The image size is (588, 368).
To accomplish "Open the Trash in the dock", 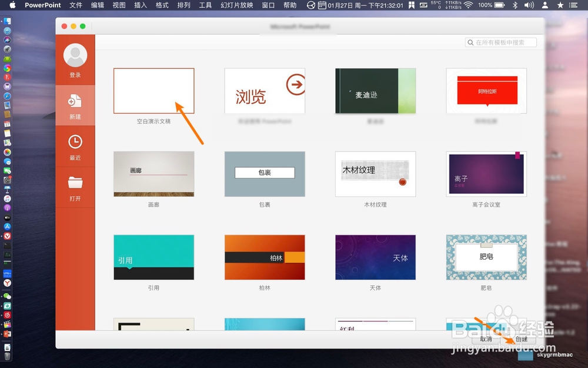I will click(x=7, y=356).
